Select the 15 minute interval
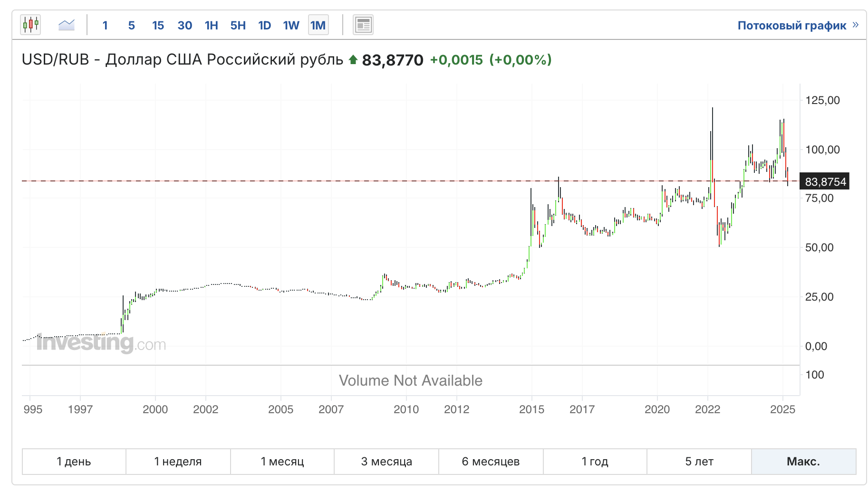This screenshot has width=868, height=492. tap(158, 25)
